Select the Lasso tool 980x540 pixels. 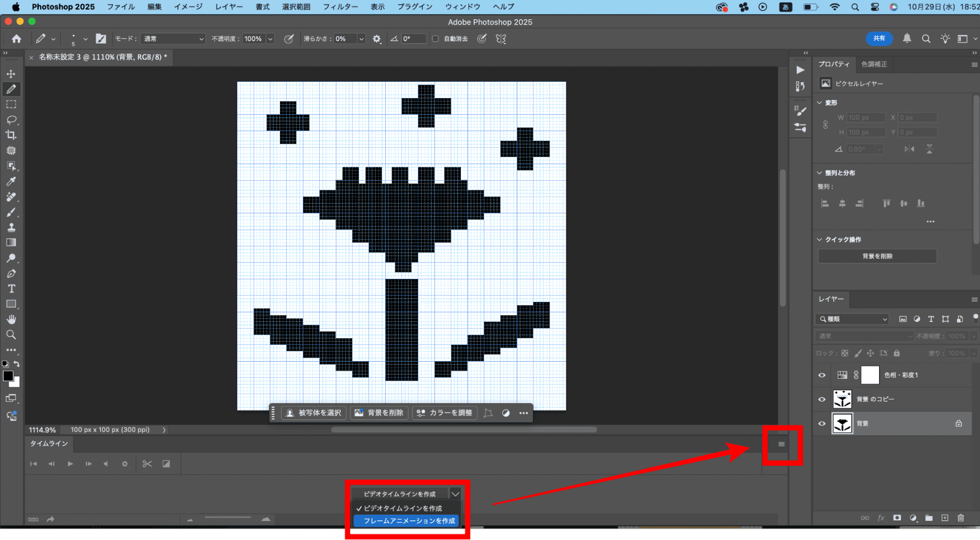click(x=11, y=120)
